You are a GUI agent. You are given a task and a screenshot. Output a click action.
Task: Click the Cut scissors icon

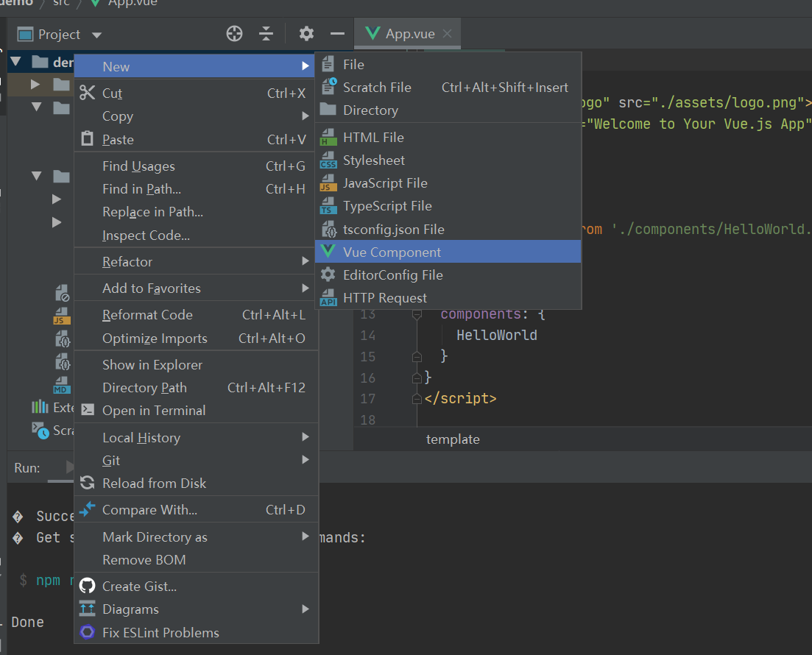point(87,93)
